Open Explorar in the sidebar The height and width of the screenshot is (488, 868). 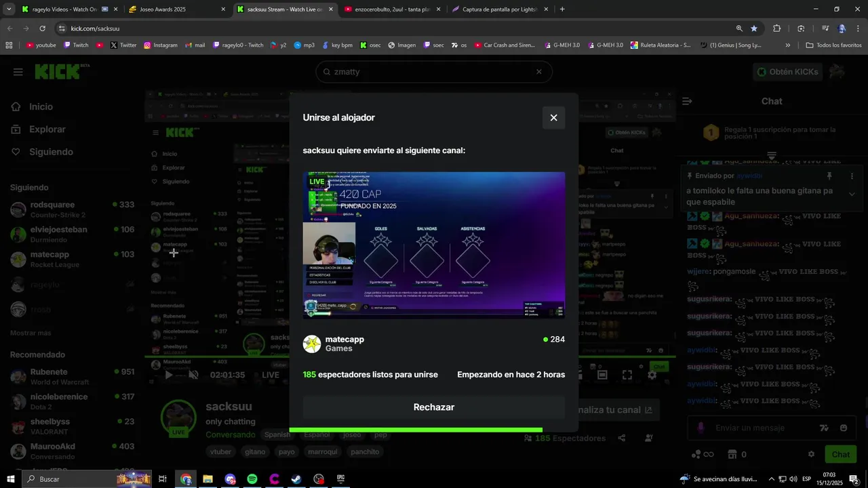(47, 129)
